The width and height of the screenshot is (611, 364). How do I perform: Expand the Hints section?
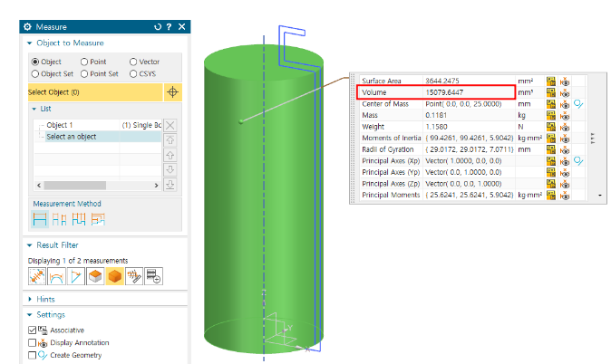30,298
